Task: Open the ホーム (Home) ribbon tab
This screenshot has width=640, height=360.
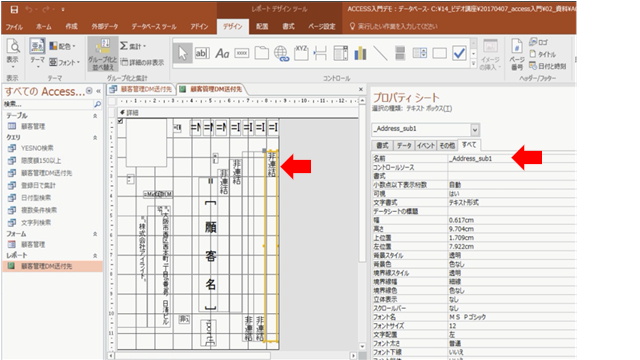Action: pos(43,27)
